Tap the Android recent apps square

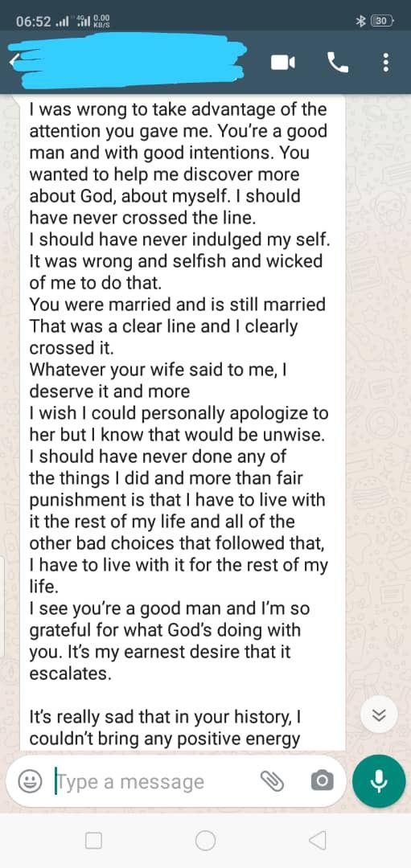pyautogui.click(x=93, y=841)
